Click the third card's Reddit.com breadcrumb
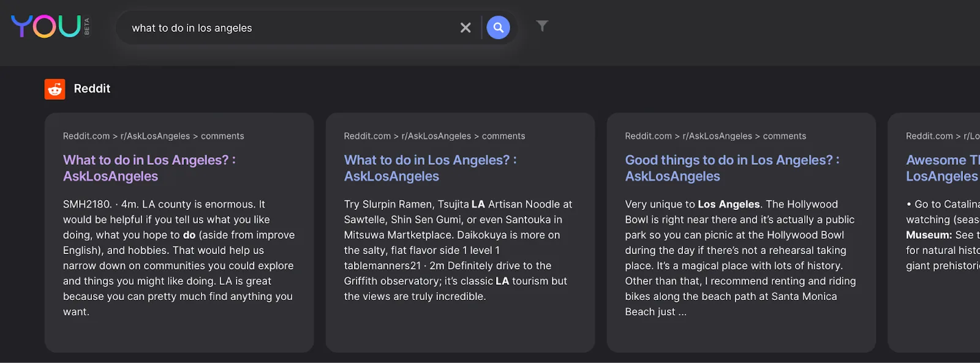The height and width of the screenshot is (363, 980). [649, 136]
